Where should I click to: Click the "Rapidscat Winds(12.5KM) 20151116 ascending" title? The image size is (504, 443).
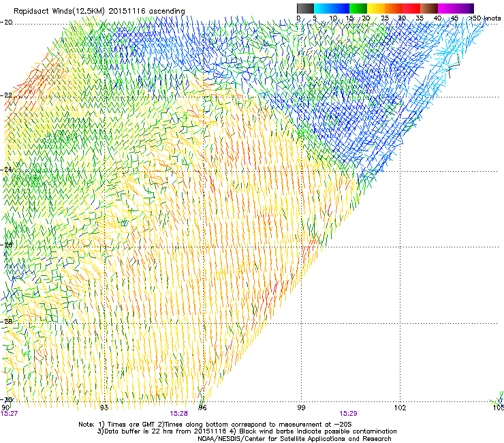[99, 11]
